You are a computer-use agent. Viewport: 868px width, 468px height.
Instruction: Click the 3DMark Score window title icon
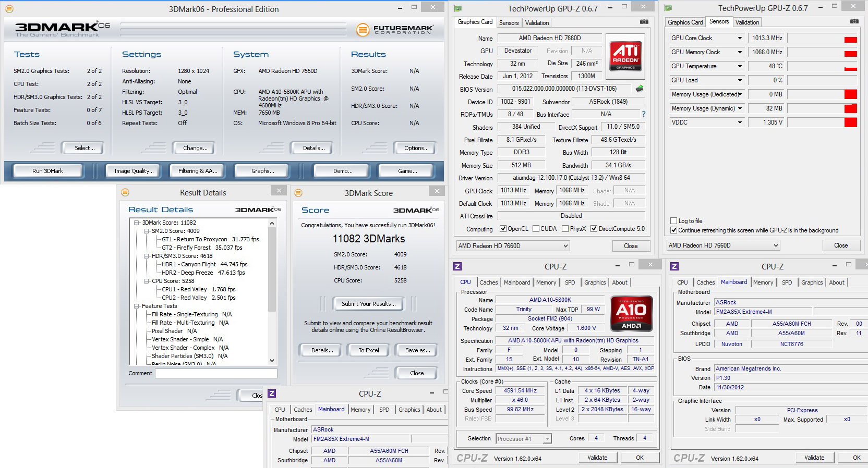click(x=299, y=193)
